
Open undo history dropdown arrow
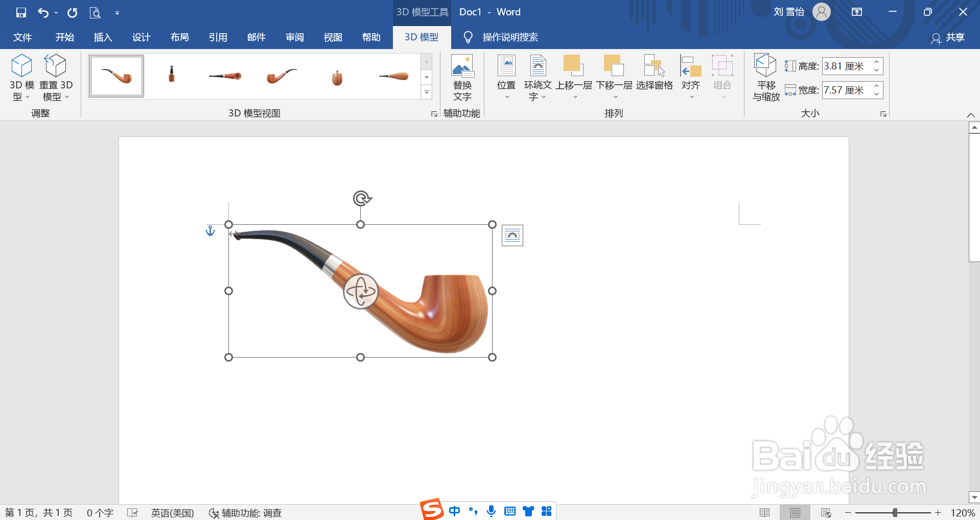(x=56, y=12)
